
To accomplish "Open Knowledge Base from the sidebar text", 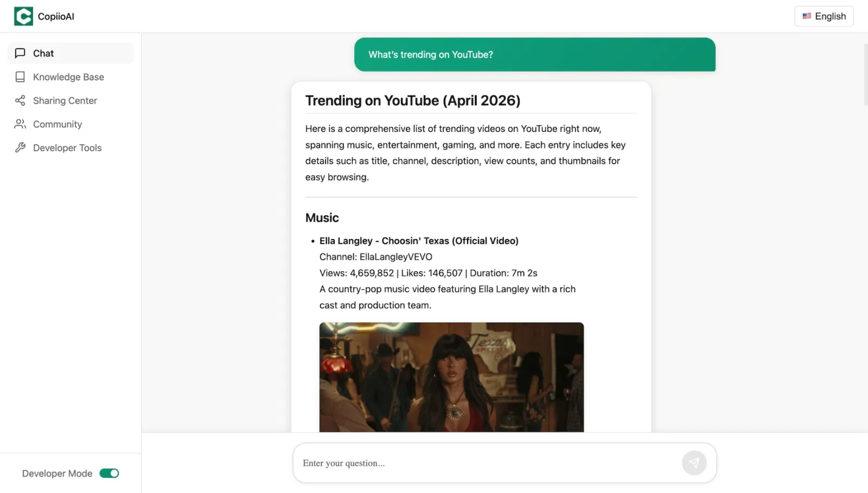I will coord(68,77).
